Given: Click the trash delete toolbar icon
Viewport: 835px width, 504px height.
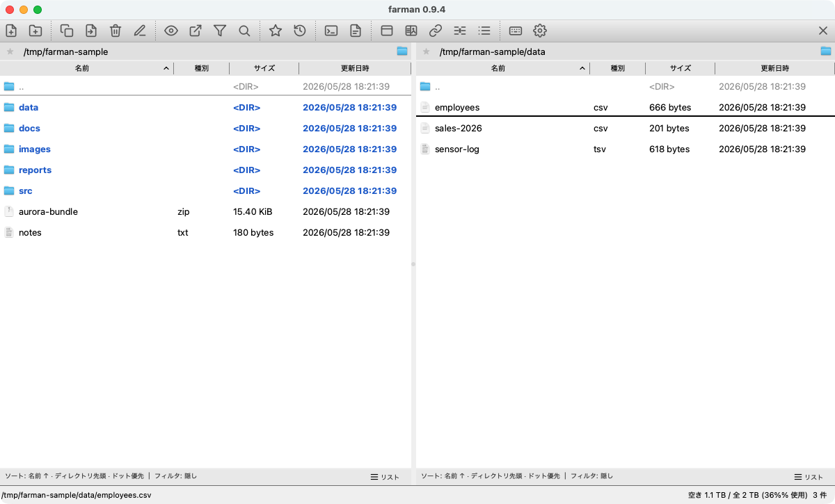Looking at the screenshot, I should (x=116, y=31).
